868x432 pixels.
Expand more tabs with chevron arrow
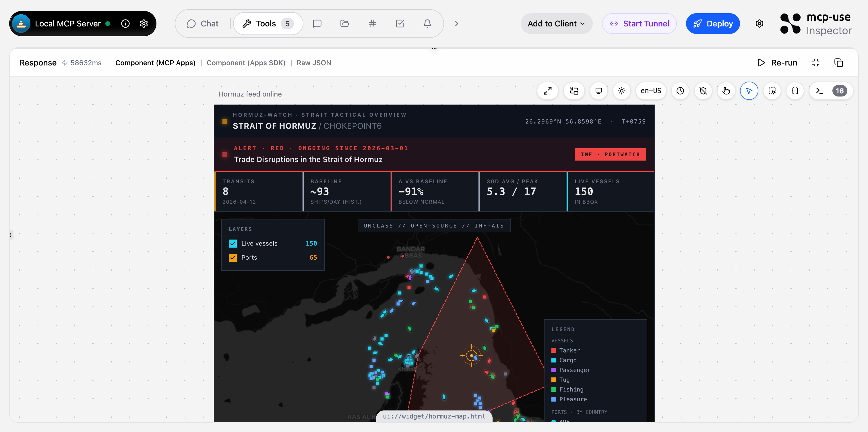[456, 24]
